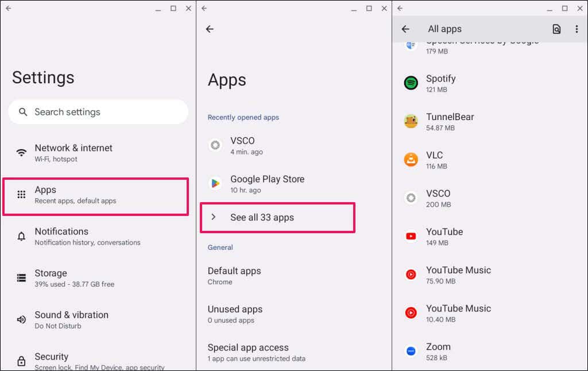
Task: Open Special app access
Action: tap(293, 353)
